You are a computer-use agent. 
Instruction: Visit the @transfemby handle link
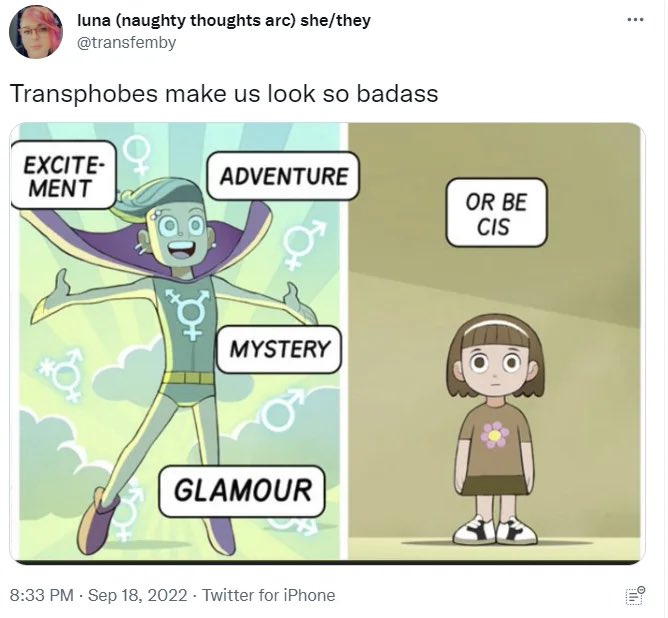[126, 43]
